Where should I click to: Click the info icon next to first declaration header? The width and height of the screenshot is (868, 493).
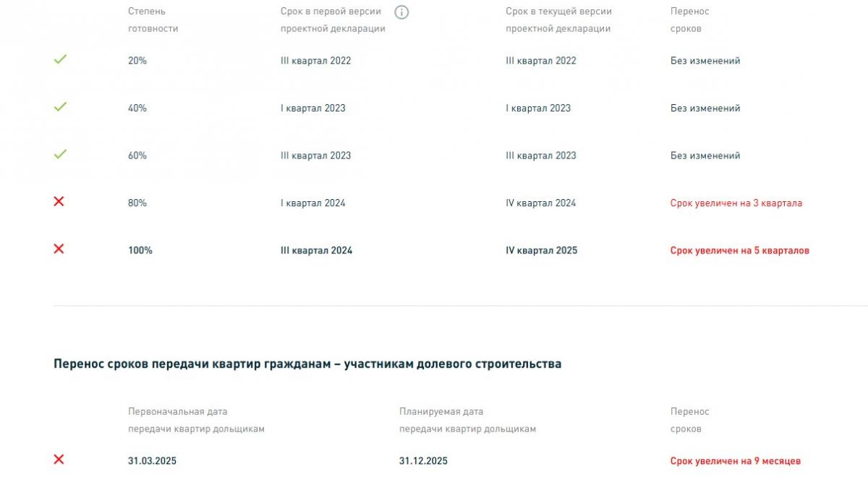tap(401, 12)
